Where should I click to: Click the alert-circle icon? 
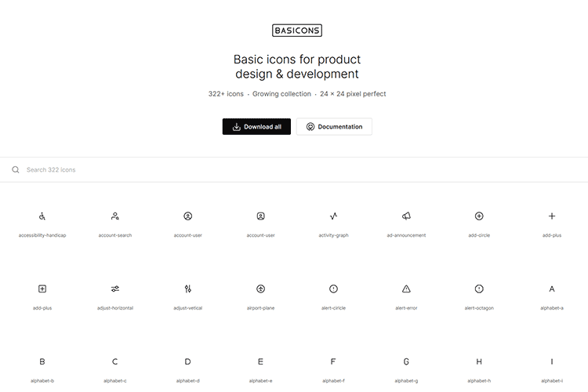(x=333, y=289)
